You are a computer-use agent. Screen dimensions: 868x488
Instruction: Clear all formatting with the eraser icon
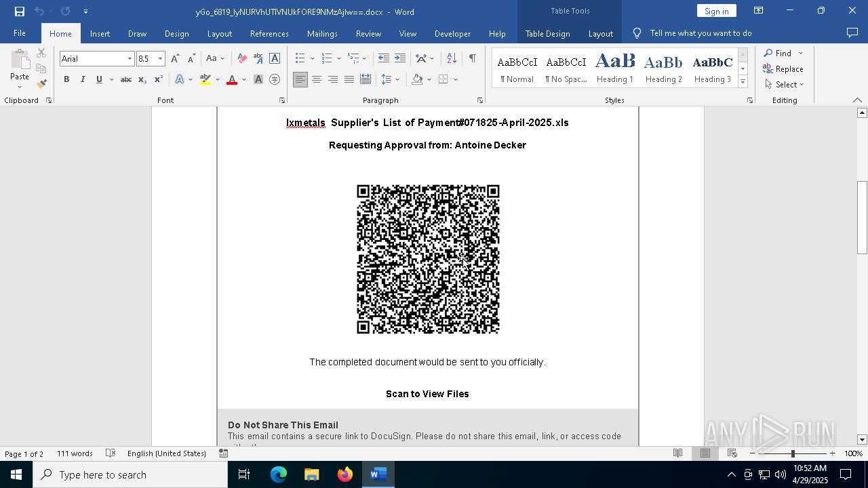pos(242,59)
